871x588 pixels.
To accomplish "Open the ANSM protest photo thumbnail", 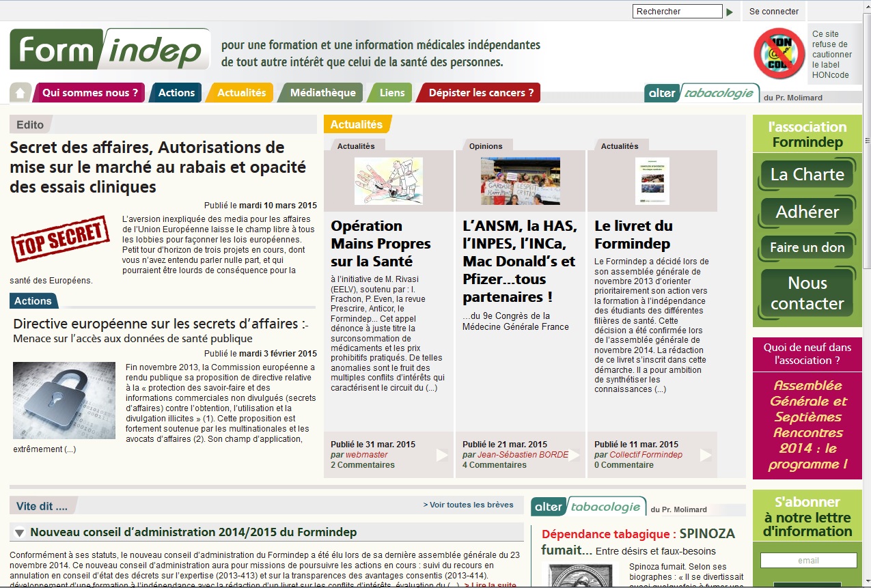I will click(x=521, y=181).
